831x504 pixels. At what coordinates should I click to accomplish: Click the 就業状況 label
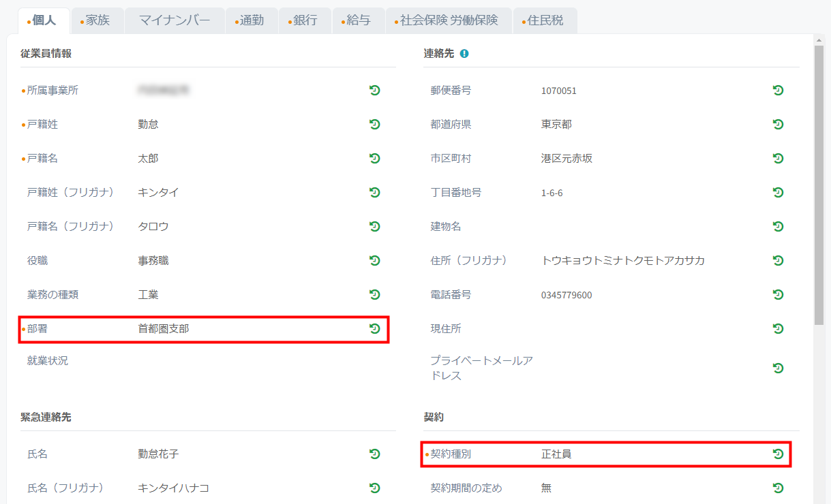click(x=48, y=360)
